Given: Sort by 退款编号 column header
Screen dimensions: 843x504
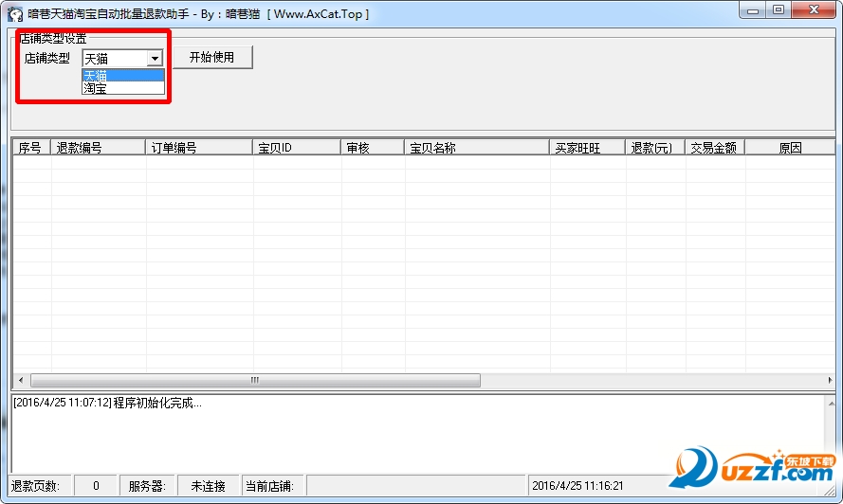Looking at the screenshot, I should [x=98, y=148].
